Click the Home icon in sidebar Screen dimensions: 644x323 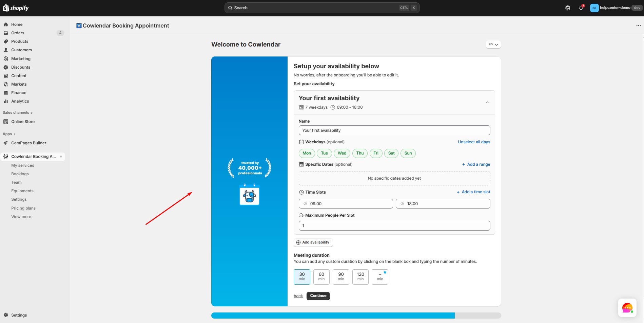coord(6,24)
